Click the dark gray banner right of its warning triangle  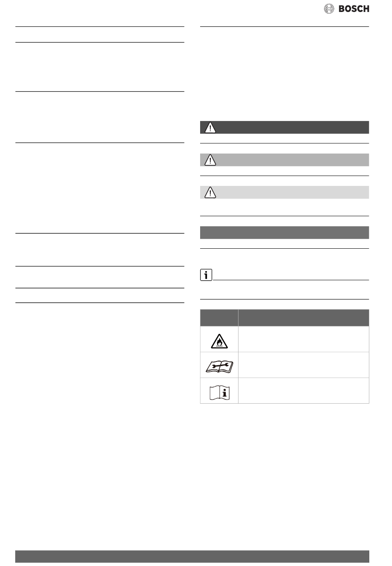(x=292, y=128)
